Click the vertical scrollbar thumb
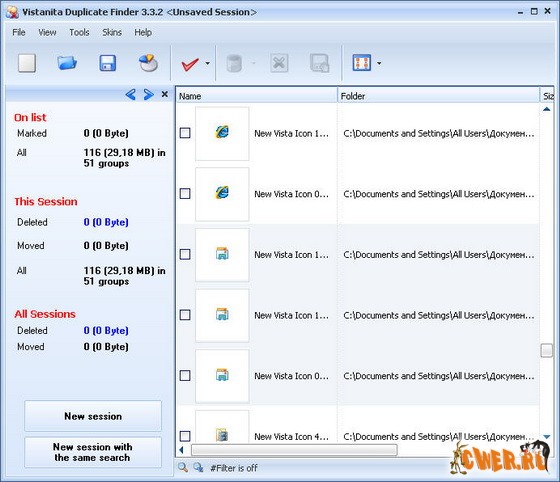 tap(547, 350)
